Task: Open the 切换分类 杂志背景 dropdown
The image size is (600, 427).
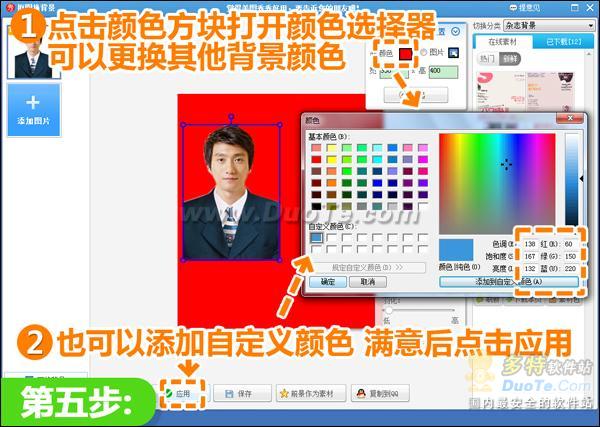Action: tap(549, 26)
